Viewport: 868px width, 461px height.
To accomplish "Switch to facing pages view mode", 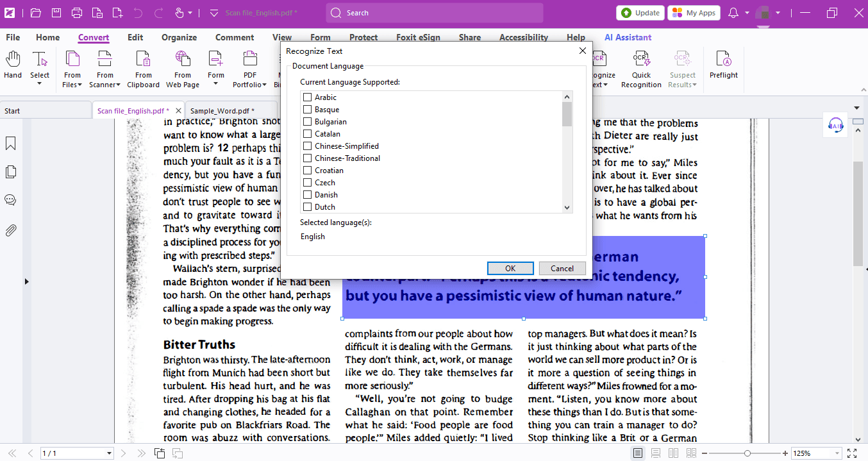I will 673,453.
